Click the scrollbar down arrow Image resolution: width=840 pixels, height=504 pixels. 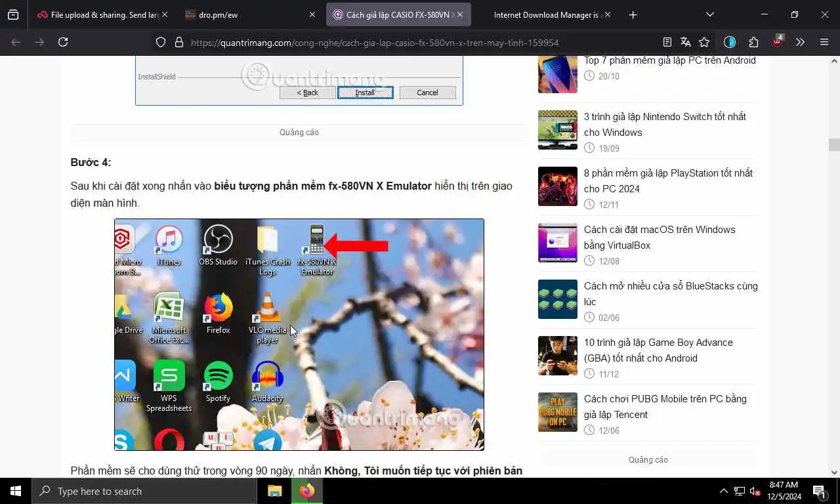tap(834, 472)
